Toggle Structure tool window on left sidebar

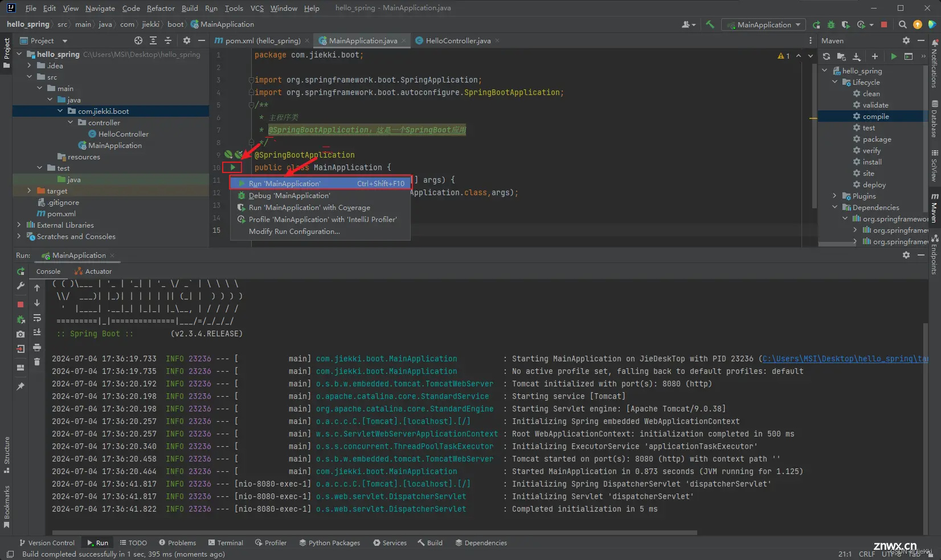(7, 454)
